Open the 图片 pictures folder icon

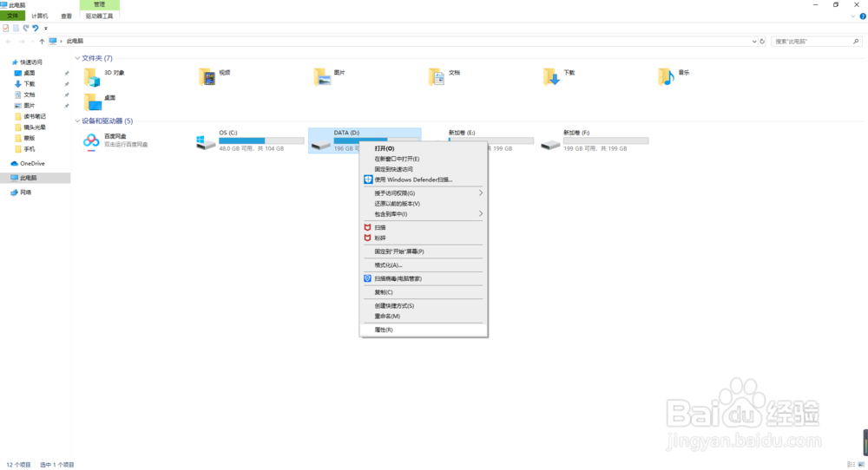(322, 77)
